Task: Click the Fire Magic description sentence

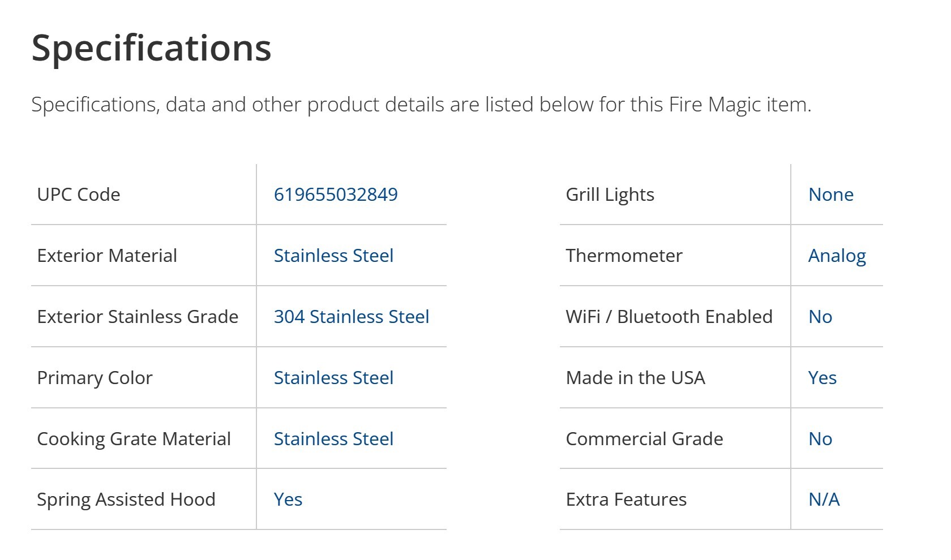Action: coord(421,105)
